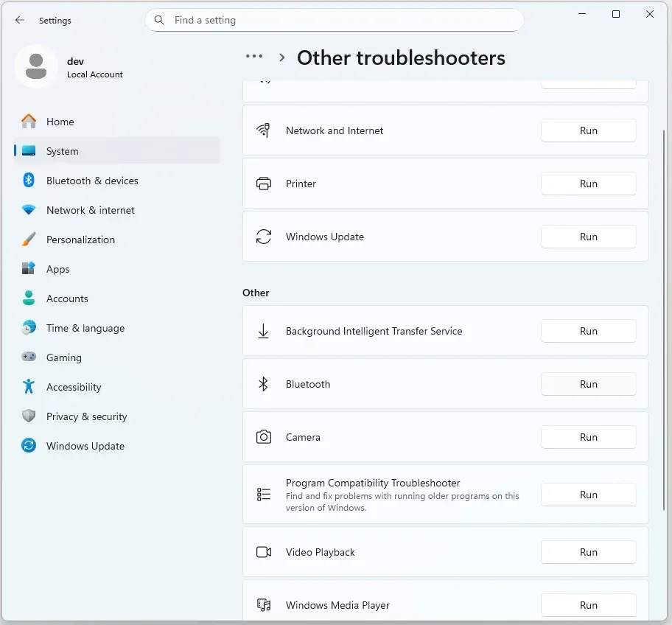Click the Privacy & security shield icon

click(x=29, y=416)
